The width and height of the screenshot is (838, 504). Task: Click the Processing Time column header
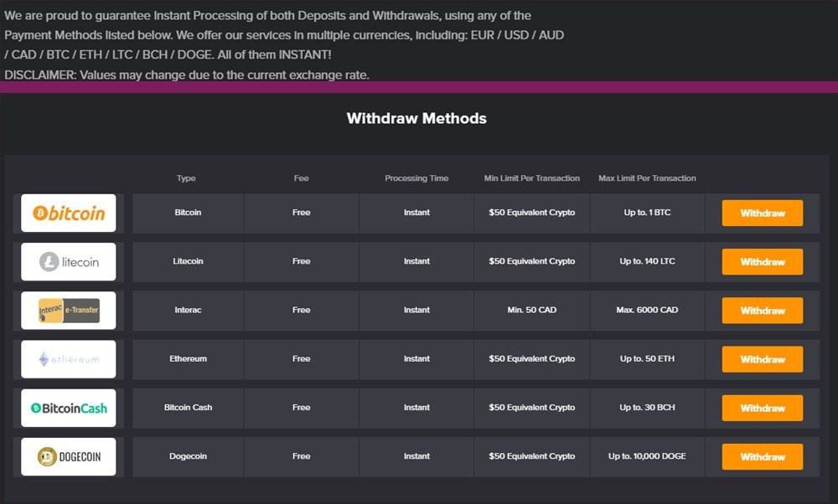tap(416, 178)
